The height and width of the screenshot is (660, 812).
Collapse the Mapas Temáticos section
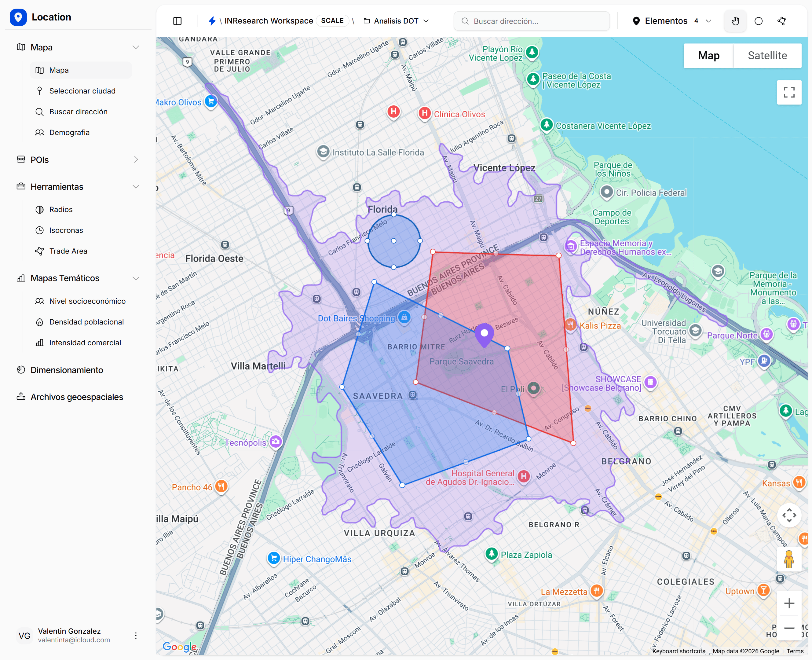[136, 278]
